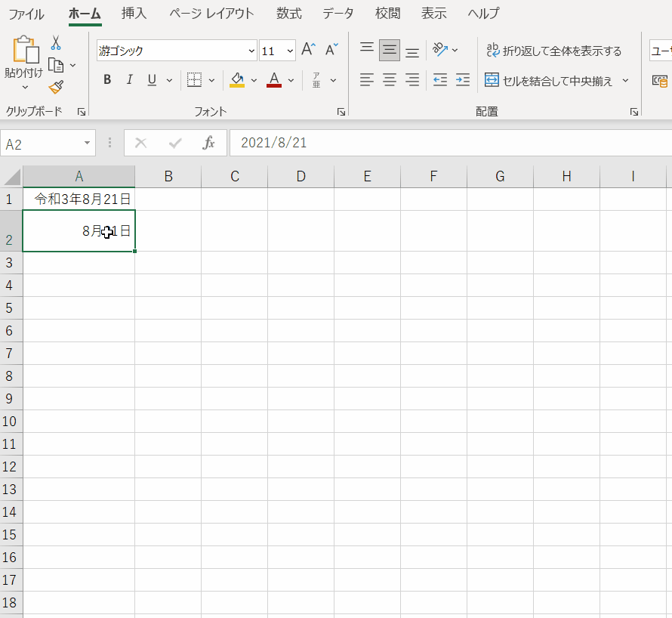
Task: Click the Increase Font Size icon
Action: coord(307,48)
